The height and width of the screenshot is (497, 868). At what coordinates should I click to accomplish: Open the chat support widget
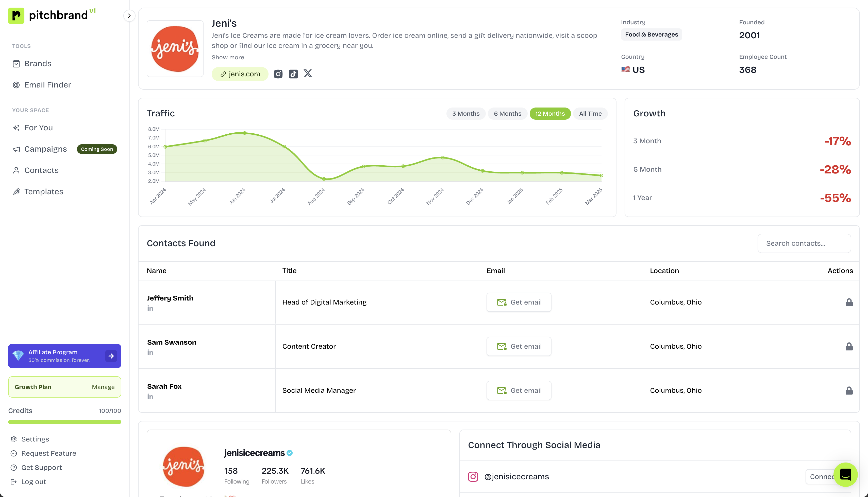pyautogui.click(x=845, y=474)
